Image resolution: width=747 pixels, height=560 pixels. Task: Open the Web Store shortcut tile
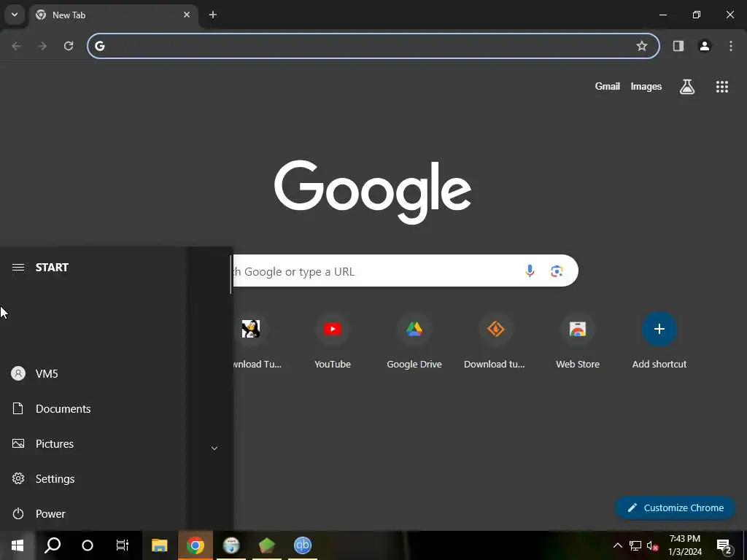(578, 341)
